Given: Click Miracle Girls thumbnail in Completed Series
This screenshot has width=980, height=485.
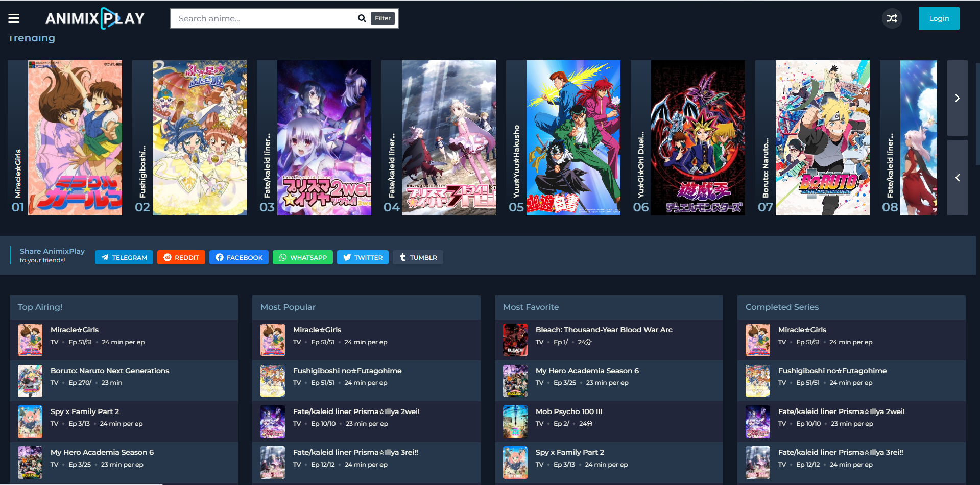Looking at the screenshot, I should pyautogui.click(x=758, y=340).
